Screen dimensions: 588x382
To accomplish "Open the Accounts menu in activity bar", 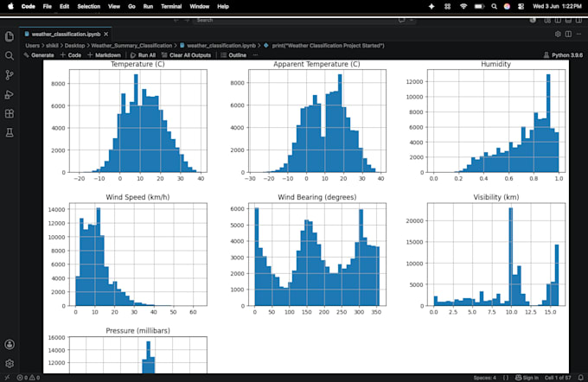I will 10,344.
